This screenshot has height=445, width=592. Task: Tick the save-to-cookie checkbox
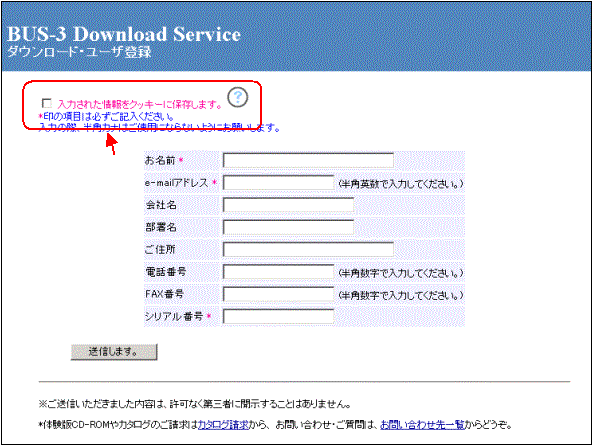(47, 103)
